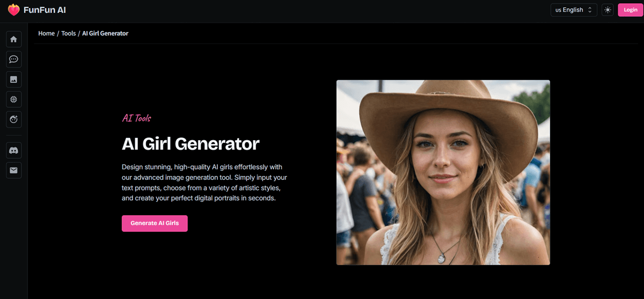
Task: Toggle the light/dark theme sun button
Action: click(x=608, y=10)
